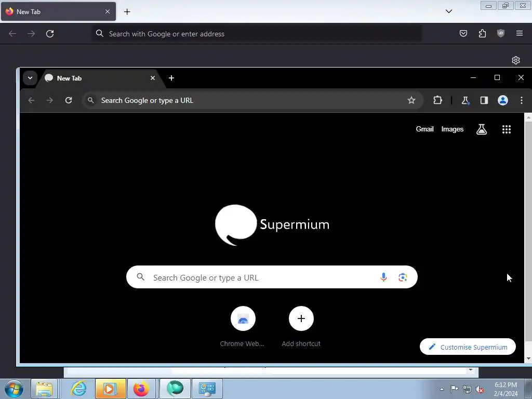Expand Supermium tab search dropdown
This screenshot has width=532, height=399.
coord(30,78)
